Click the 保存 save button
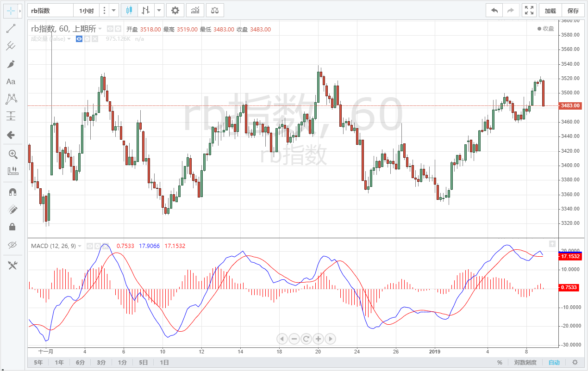The height and width of the screenshot is (371, 588). [x=573, y=11]
